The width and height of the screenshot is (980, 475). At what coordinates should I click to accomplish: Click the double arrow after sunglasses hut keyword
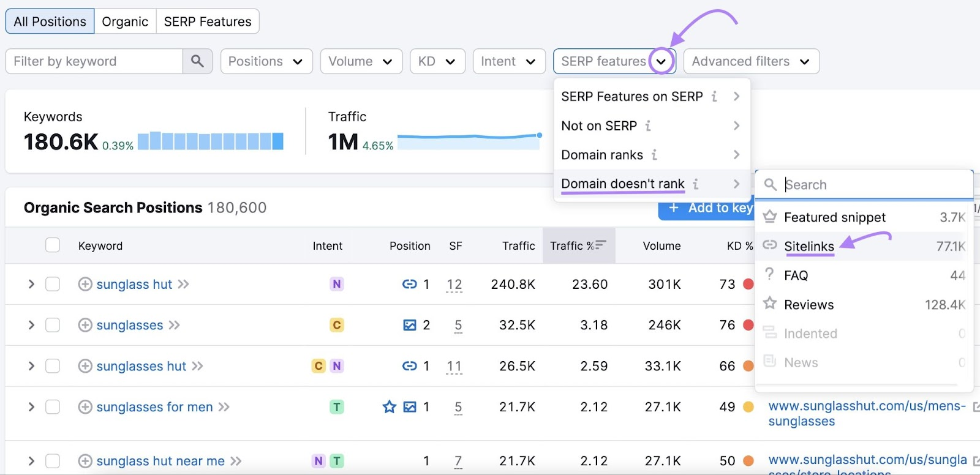197,366
